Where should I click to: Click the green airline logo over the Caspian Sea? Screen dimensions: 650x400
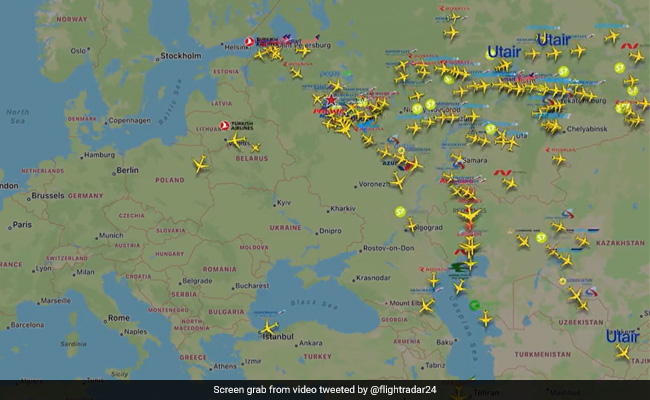(x=475, y=305)
